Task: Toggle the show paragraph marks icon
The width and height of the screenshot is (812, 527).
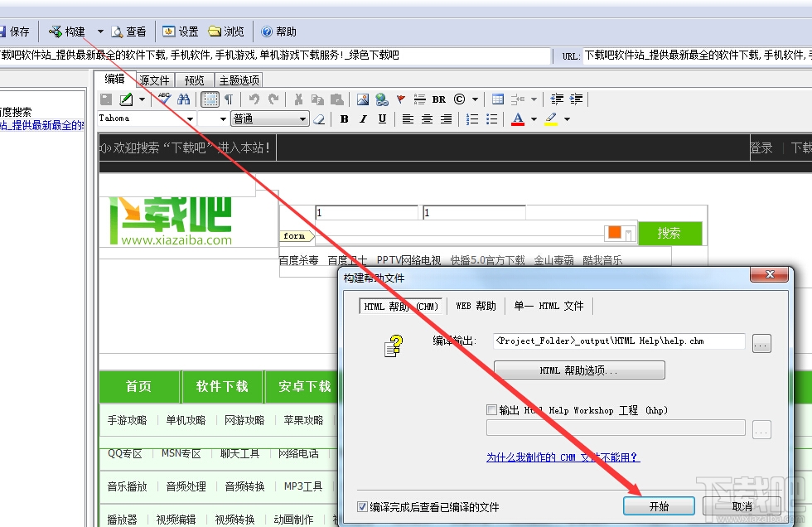Action: tap(229, 99)
